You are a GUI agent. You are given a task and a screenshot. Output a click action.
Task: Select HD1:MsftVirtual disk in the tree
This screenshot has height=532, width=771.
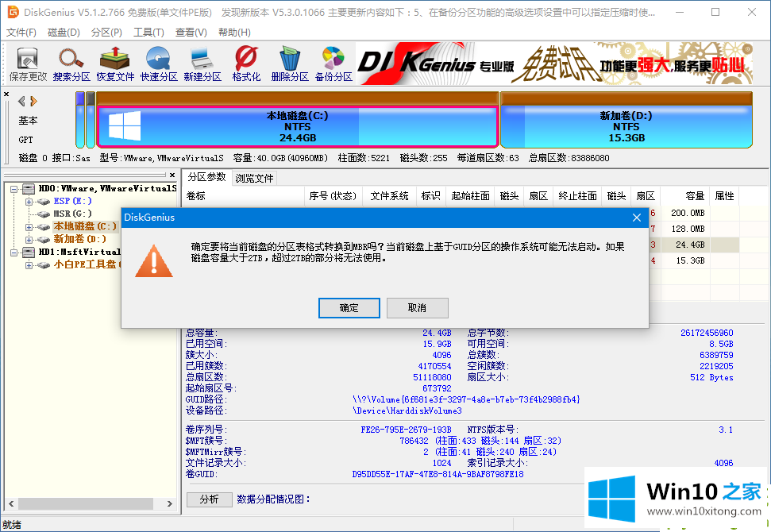pos(79,252)
